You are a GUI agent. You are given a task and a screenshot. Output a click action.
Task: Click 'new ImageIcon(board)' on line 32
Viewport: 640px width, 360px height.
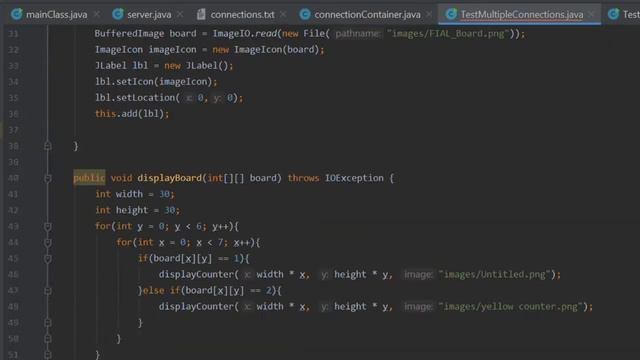pos(265,50)
